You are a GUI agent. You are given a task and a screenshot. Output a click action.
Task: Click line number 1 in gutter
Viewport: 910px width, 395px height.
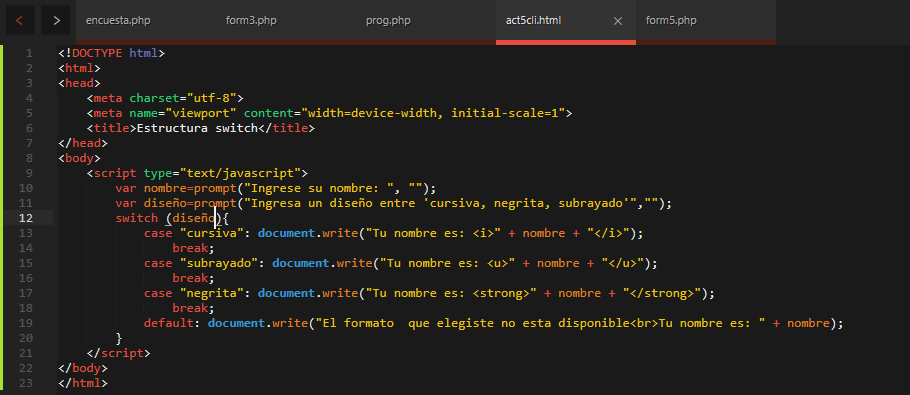point(29,53)
